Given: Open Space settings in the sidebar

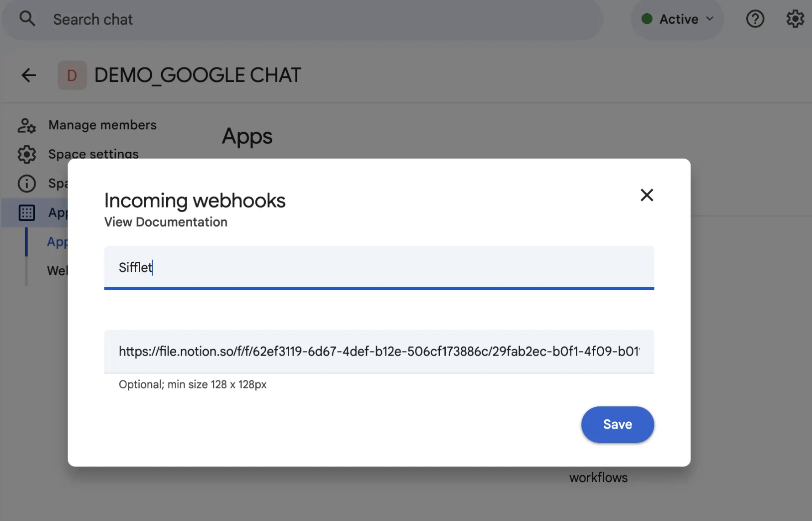Looking at the screenshot, I should [93, 154].
